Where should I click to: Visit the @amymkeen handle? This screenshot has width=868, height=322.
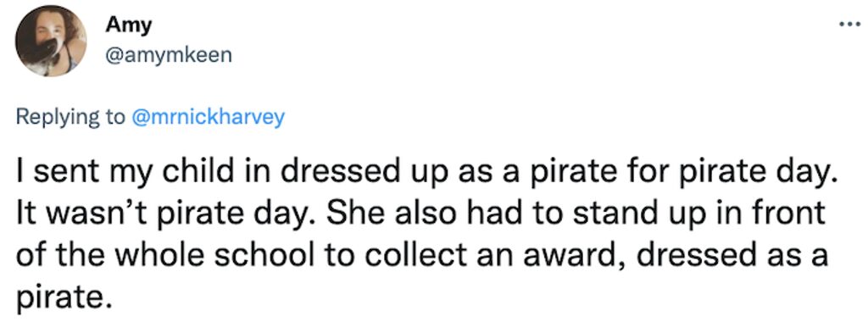coord(169,55)
